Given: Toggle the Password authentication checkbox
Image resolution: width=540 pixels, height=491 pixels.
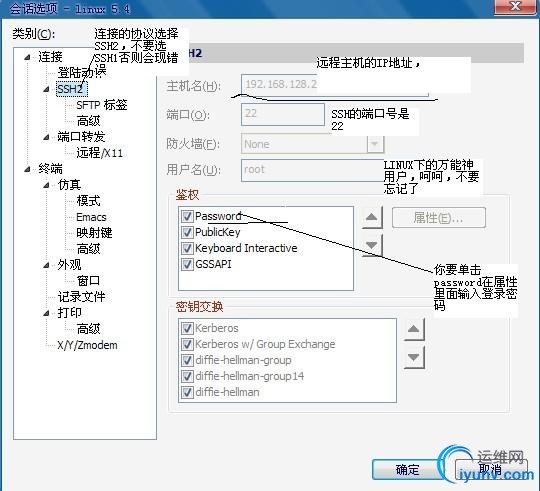Looking at the screenshot, I should (x=187, y=216).
